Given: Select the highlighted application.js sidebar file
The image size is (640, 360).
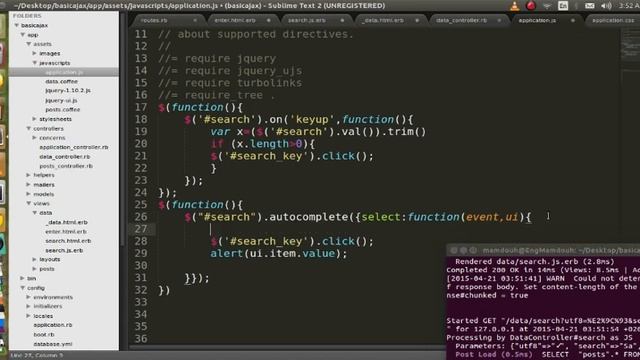Looking at the screenshot, I should point(64,72).
